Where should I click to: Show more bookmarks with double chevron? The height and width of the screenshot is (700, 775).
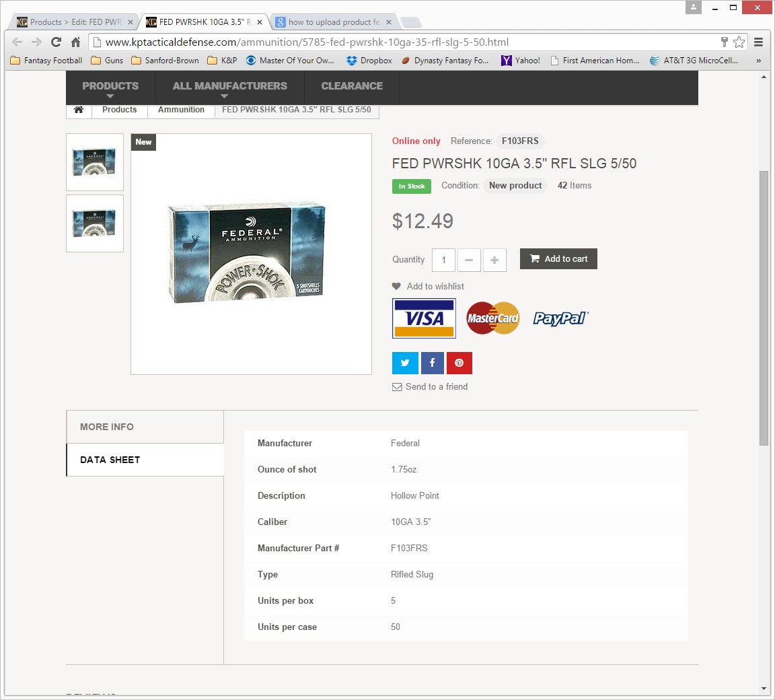[759, 61]
